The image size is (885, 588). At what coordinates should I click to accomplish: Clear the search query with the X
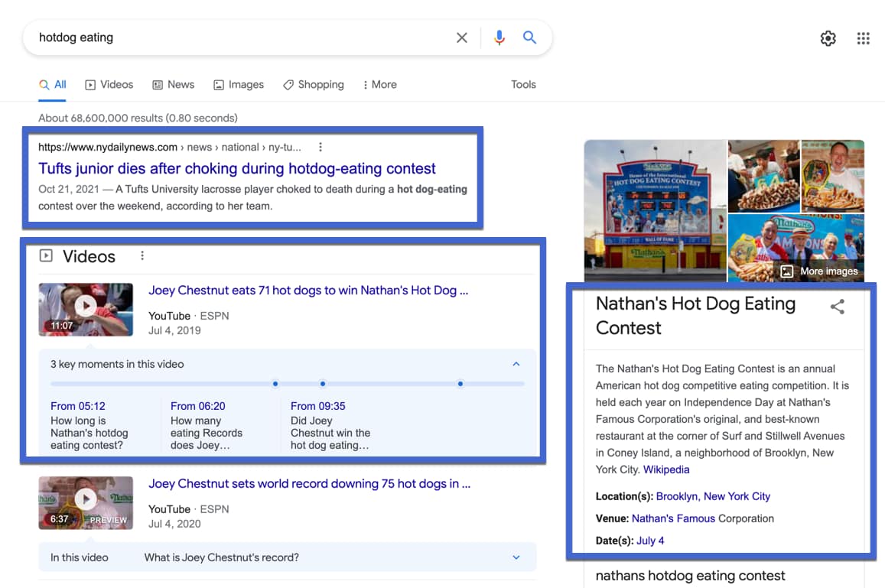[x=462, y=37]
